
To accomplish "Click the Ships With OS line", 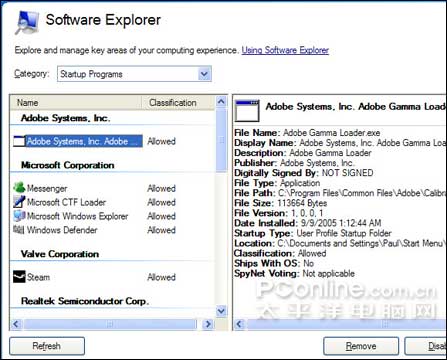I will (x=274, y=263).
